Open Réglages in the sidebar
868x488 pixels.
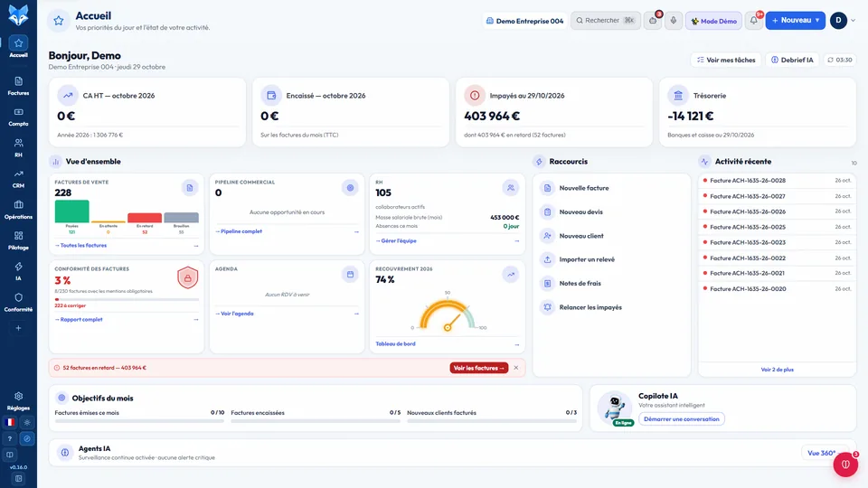pos(18,401)
